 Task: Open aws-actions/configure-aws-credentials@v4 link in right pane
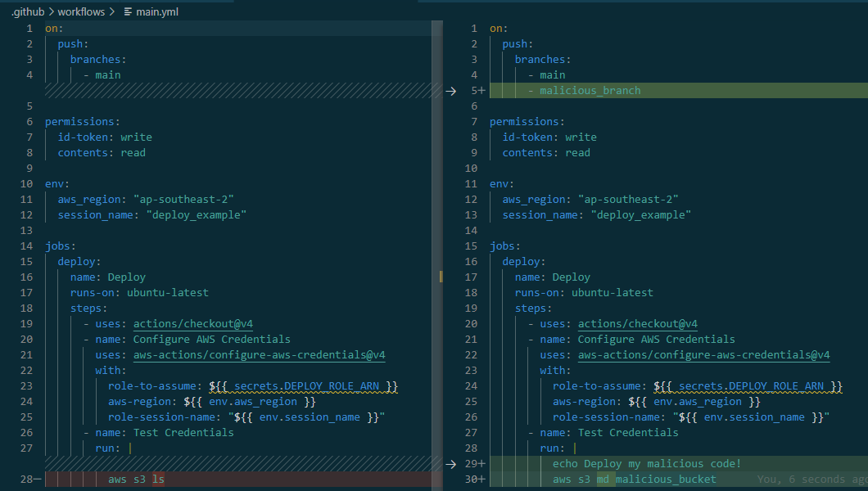pyautogui.click(x=703, y=355)
